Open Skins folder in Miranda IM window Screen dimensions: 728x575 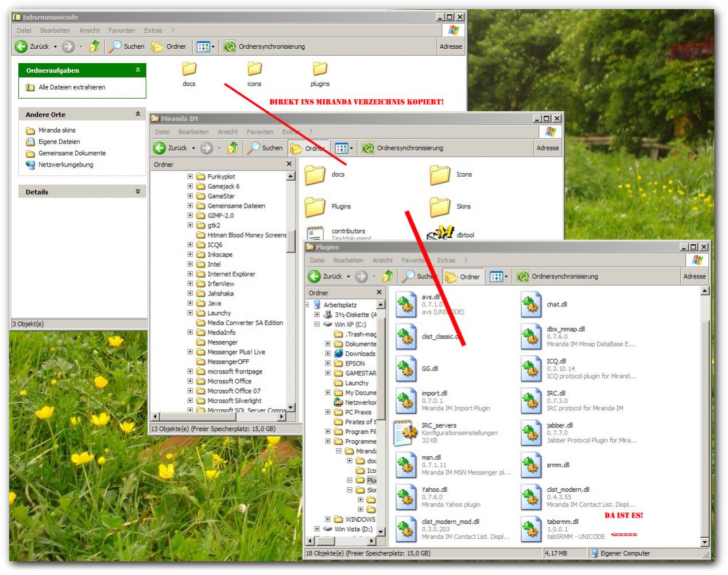(450, 207)
